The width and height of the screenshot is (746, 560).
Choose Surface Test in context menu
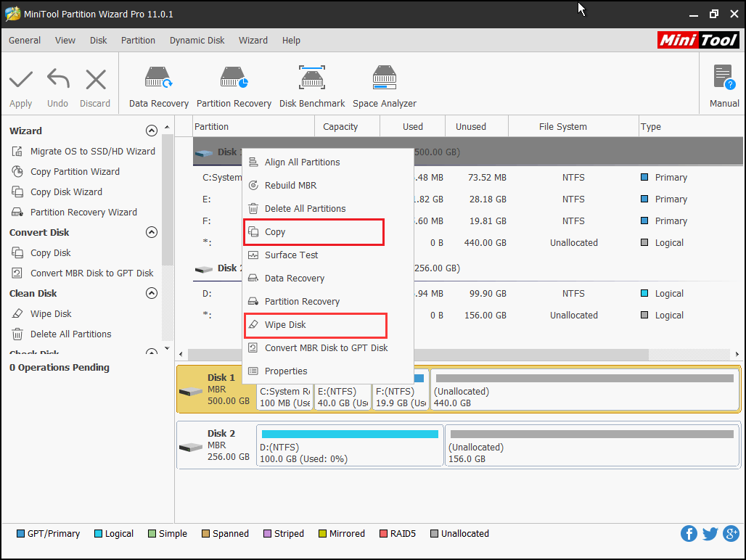click(x=328, y=255)
